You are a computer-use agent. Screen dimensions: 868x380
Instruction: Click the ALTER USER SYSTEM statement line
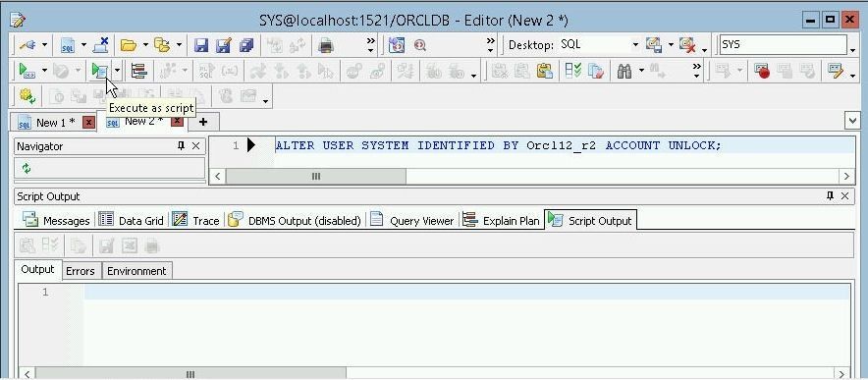(498, 145)
